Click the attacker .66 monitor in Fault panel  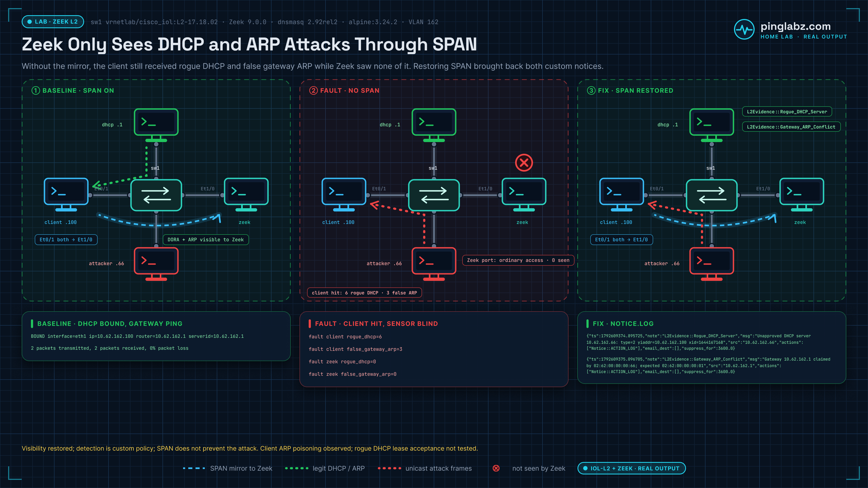pyautogui.click(x=434, y=264)
